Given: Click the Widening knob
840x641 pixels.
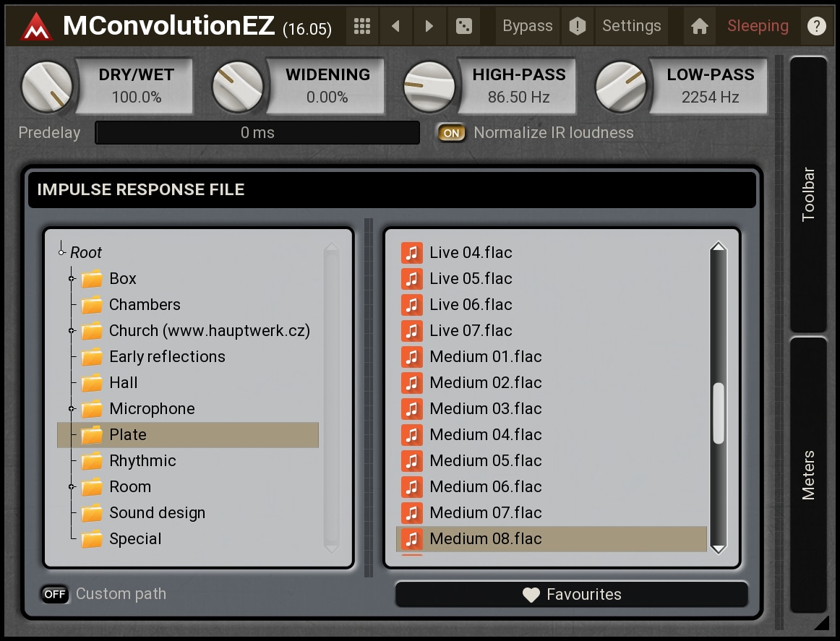Looking at the screenshot, I should (238, 87).
